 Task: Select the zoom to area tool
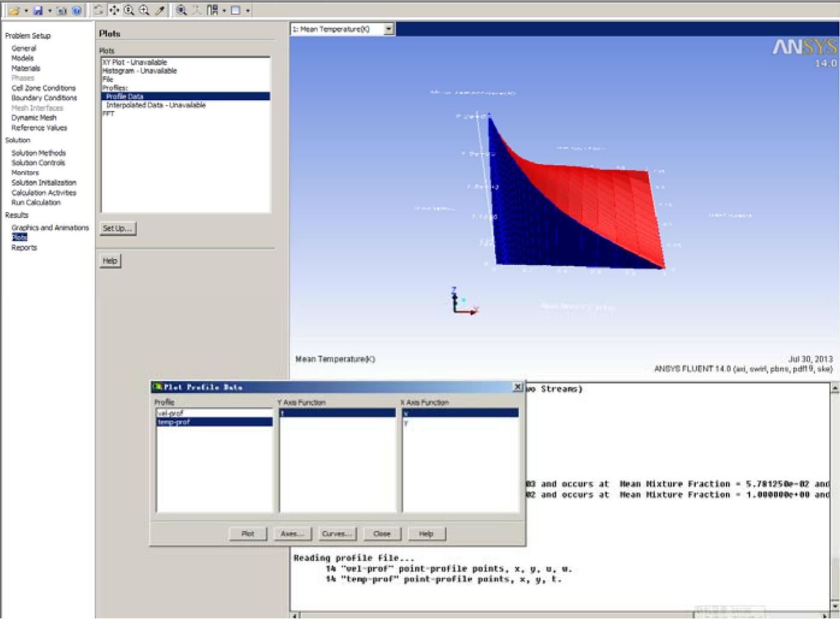(144, 10)
